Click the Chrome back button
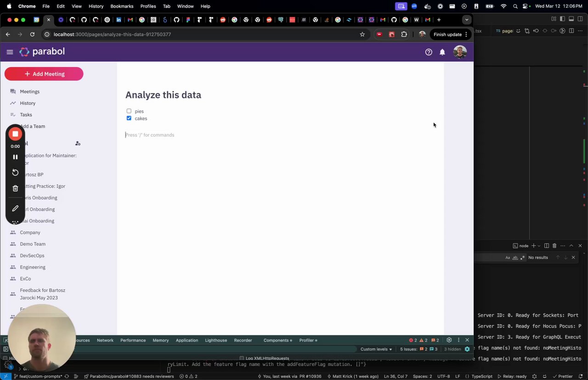588x380 pixels. [8, 34]
